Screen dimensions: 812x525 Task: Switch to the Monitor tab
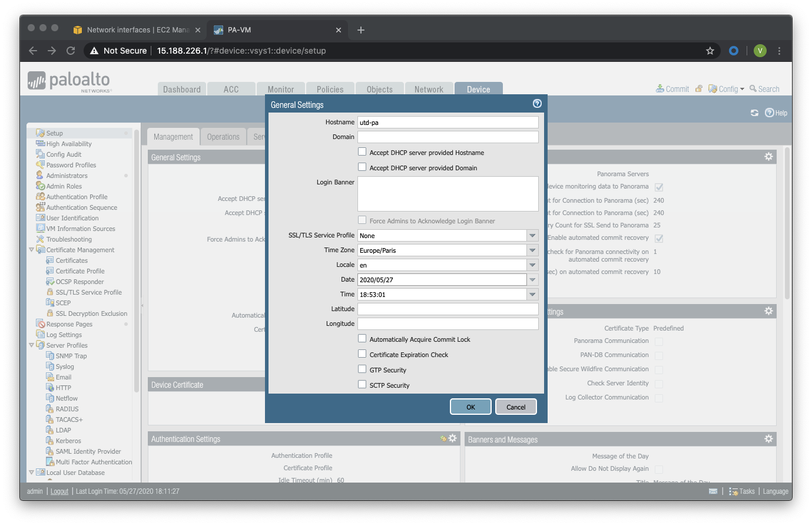281,89
